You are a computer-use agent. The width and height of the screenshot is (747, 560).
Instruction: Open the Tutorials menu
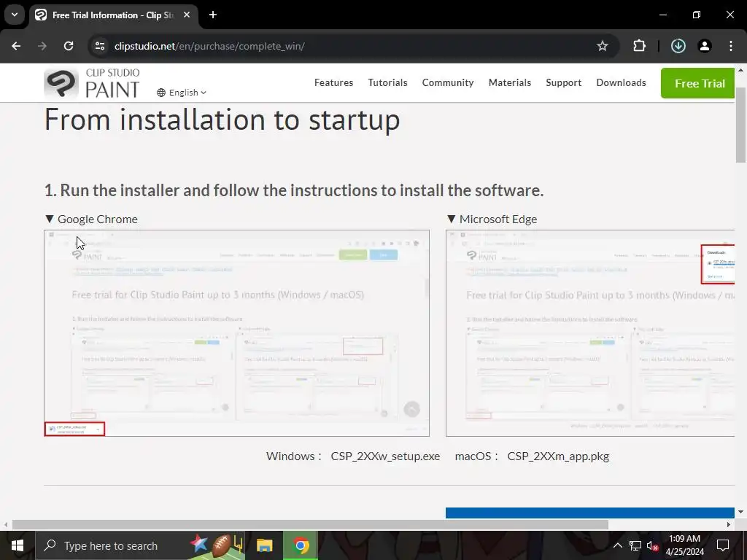[387, 83]
